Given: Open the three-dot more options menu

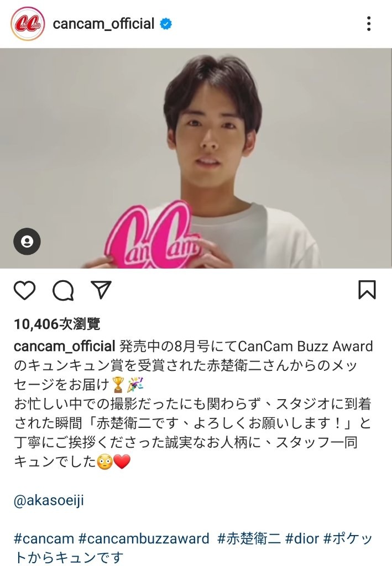Looking at the screenshot, I should (369, 24).
